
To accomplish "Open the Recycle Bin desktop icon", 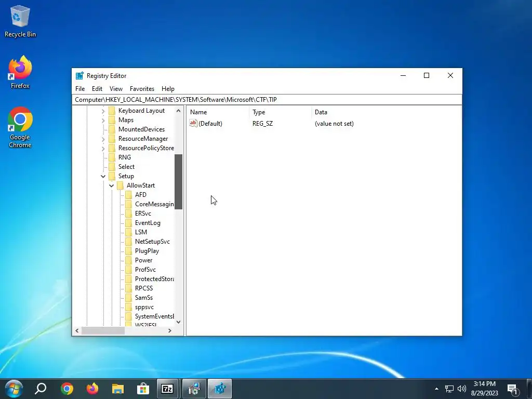I will pos(20,21).
